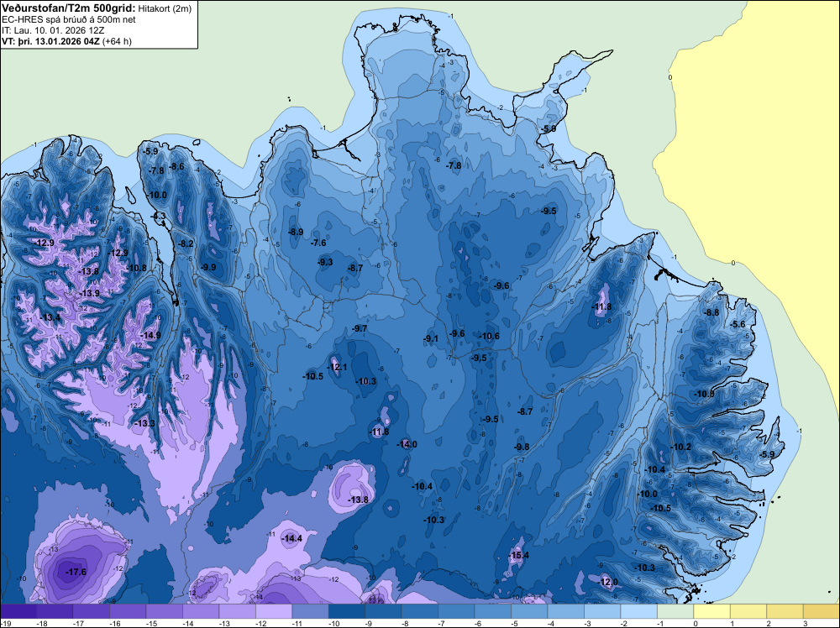
Task: Click the -8.6 temperature label
Action: (176, 166)
